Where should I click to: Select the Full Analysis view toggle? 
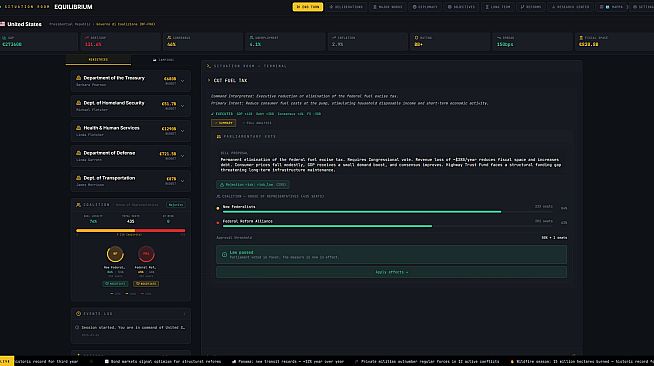(x=257, y=123)
